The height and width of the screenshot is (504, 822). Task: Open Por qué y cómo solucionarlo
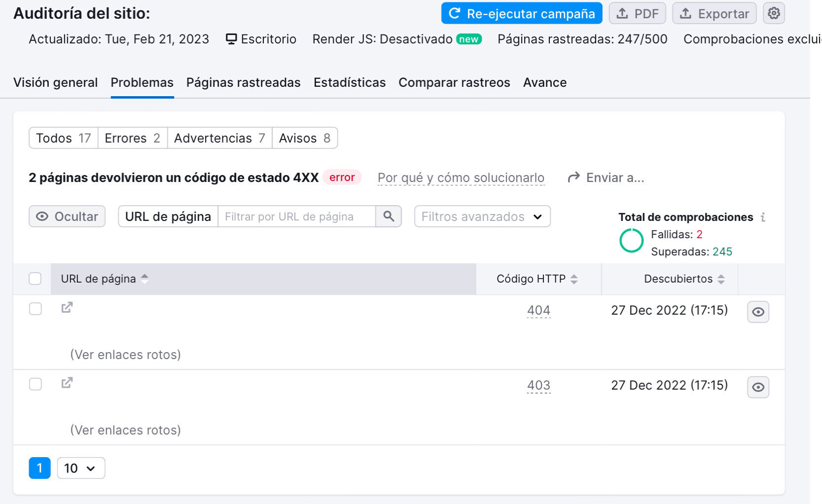click(461, 177)
